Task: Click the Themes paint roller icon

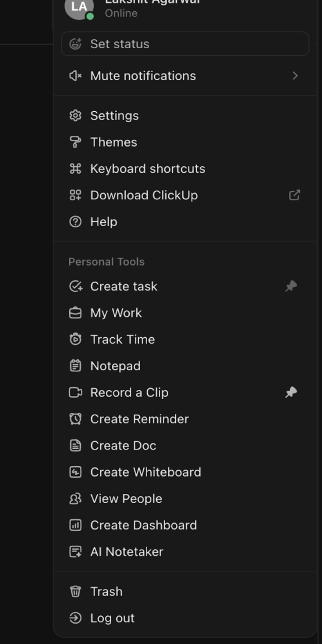Action: click(75, 142)
